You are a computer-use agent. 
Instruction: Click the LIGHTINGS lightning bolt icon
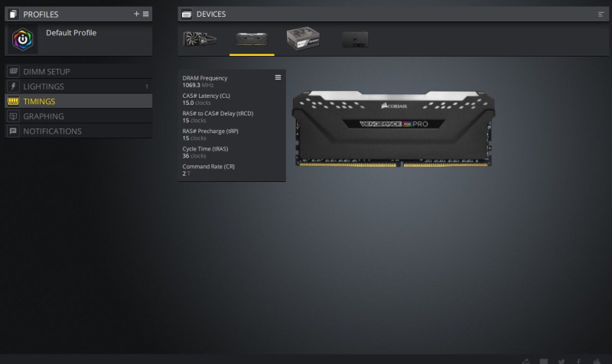point(13,86)
